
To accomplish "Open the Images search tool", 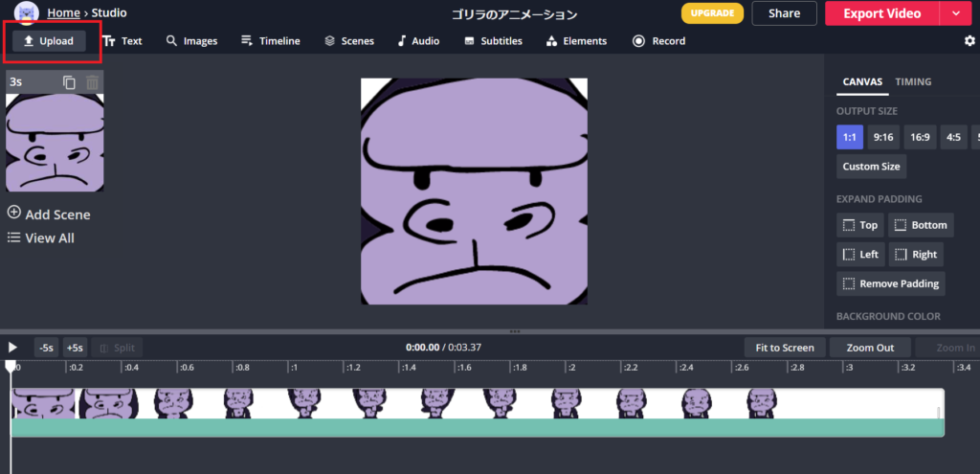I will point(191,41).
